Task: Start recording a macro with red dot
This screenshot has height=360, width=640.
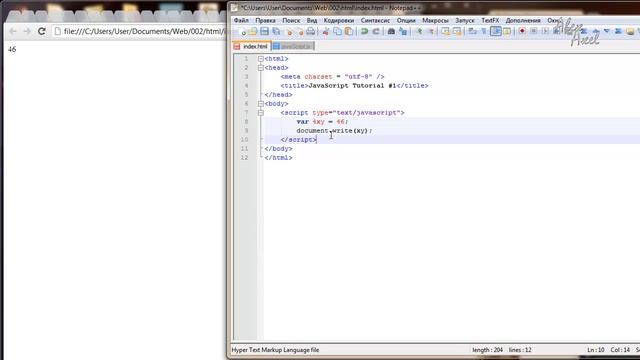Action: [x=522, y=31]
